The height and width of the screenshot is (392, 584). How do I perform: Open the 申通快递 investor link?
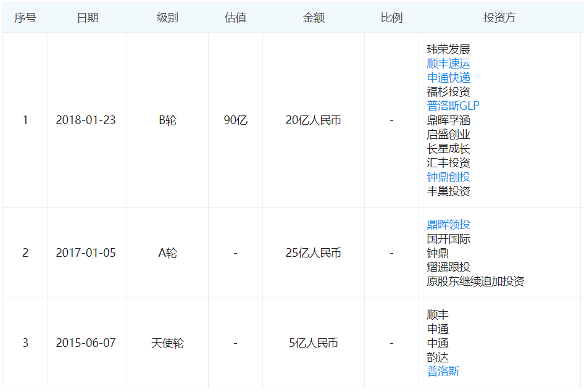pos(448,77)
